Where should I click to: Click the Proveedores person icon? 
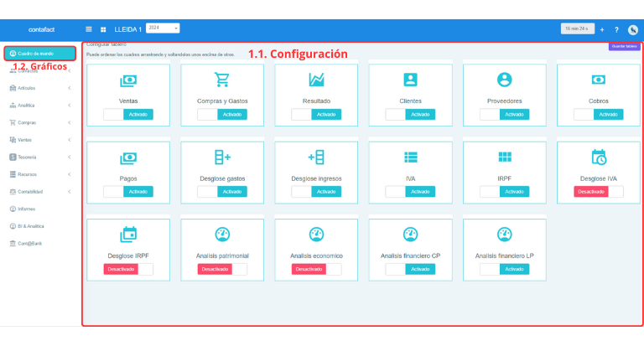pos(504,80)
